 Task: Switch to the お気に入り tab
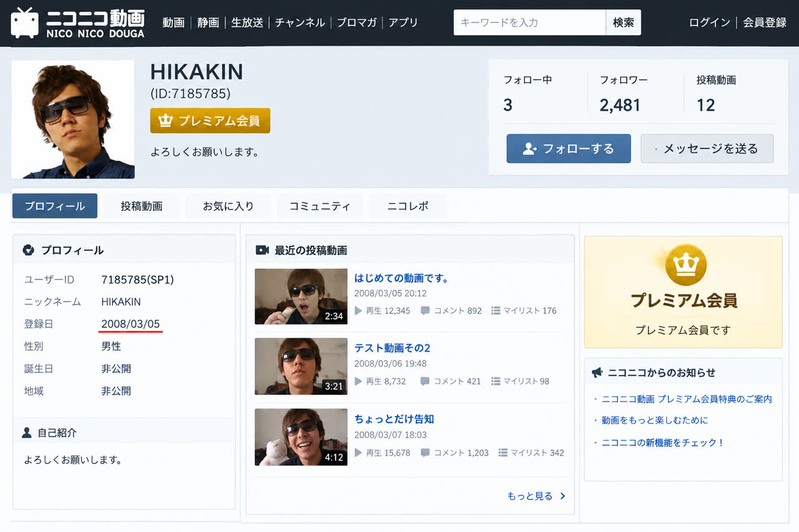[228, 206]
